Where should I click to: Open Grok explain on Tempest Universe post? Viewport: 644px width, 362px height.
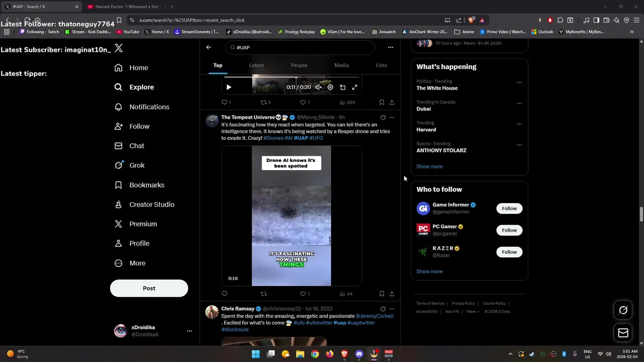(383, 117)
